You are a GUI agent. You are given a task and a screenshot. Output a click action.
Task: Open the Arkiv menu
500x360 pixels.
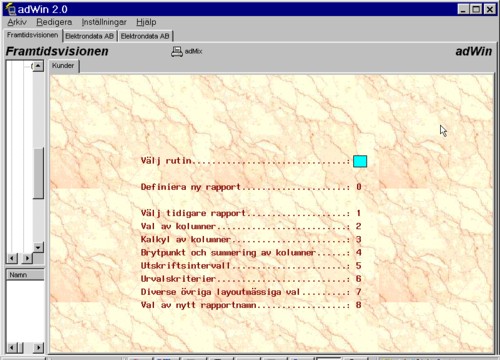(17, 22)
